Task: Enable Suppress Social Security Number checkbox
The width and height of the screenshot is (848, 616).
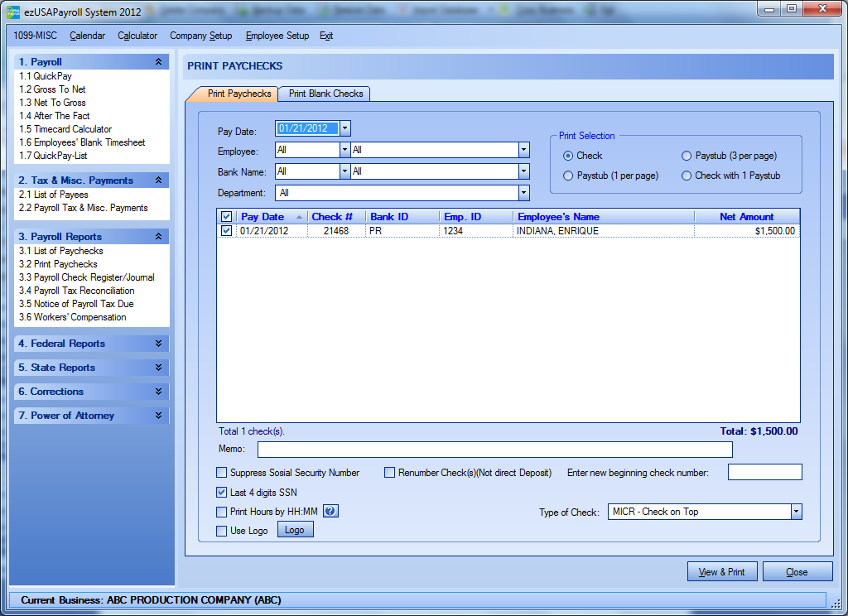Action: point(222,473)
